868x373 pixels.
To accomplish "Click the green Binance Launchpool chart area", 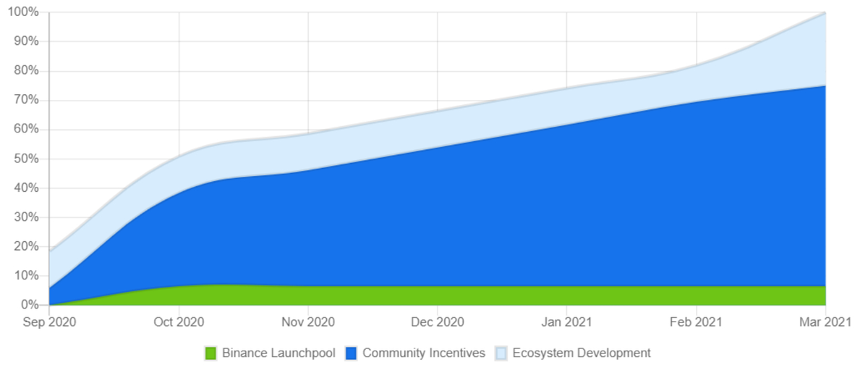I will [506, 296].
